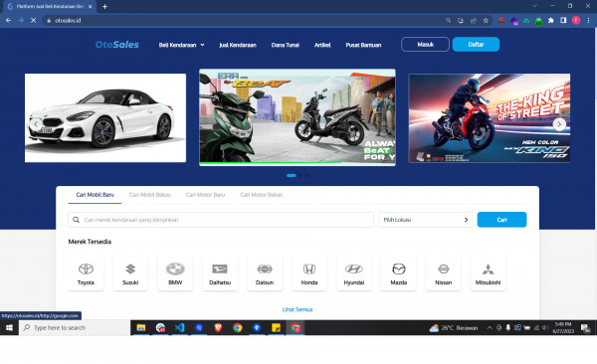
Task: Open the Windows Start menu
Action: 9,327
